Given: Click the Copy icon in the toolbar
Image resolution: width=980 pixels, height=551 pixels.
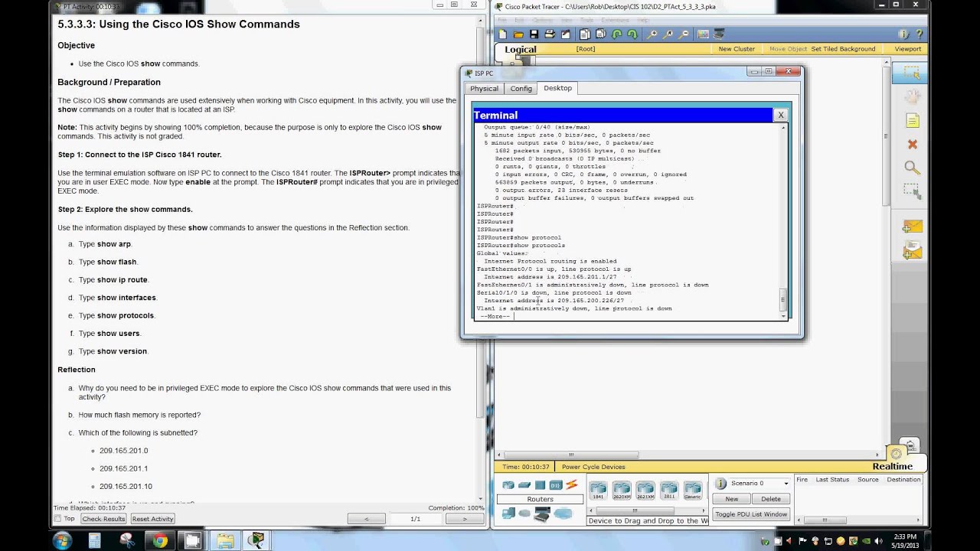Looking at the screenshot, I should [585, 34].
